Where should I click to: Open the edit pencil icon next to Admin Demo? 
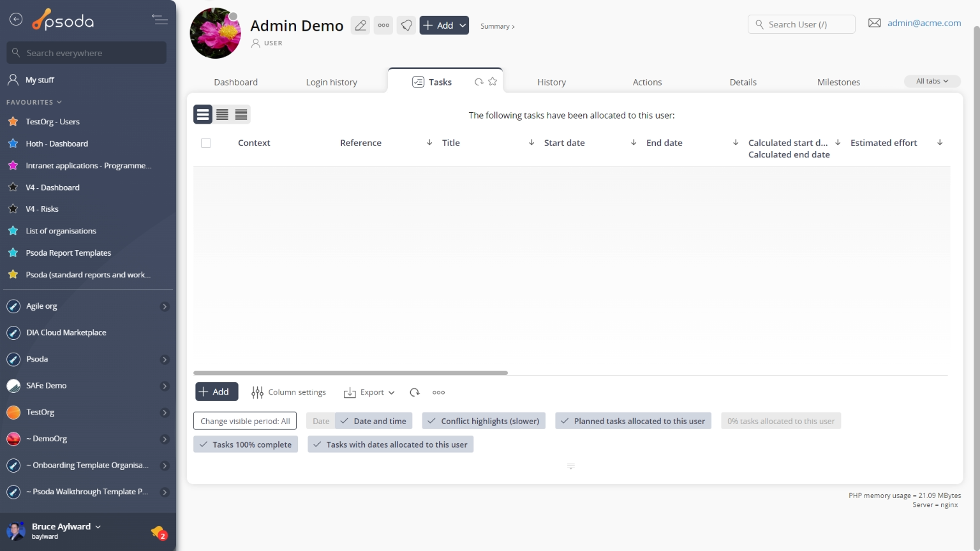tap(360, 26)
